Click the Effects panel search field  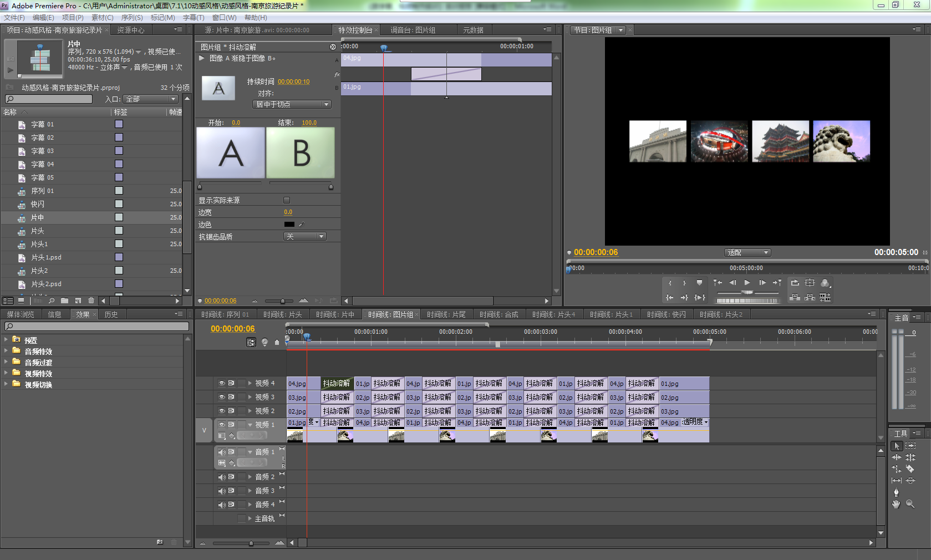(97, 327)
